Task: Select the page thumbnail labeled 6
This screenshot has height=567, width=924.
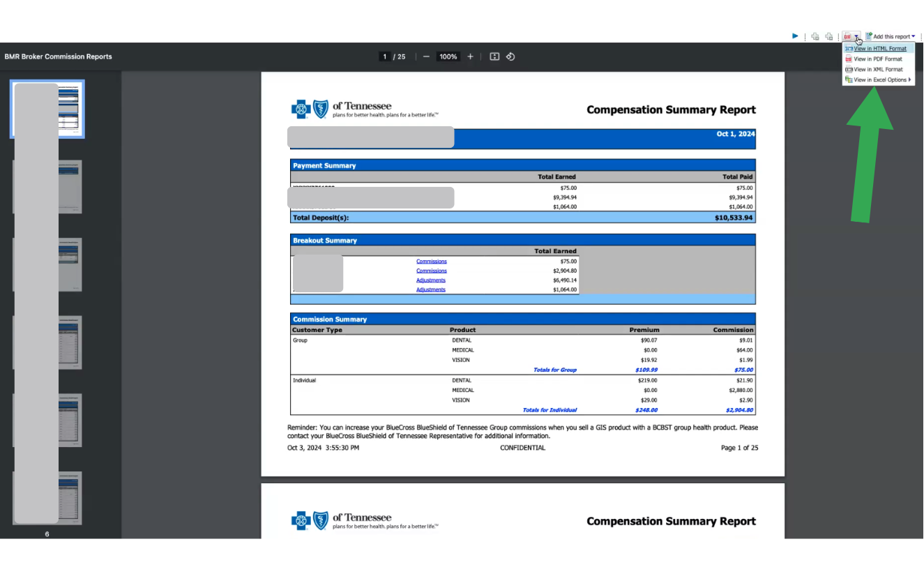Action: click(47, 498)
